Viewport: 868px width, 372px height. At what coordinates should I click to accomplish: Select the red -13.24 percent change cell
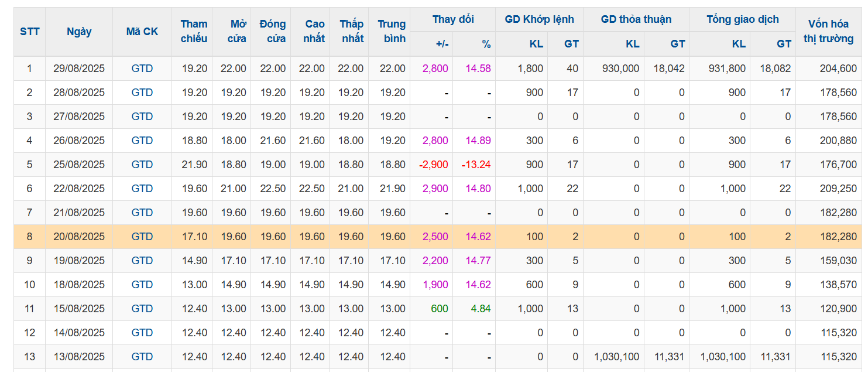pyautogui.click(x=476, y=165)
